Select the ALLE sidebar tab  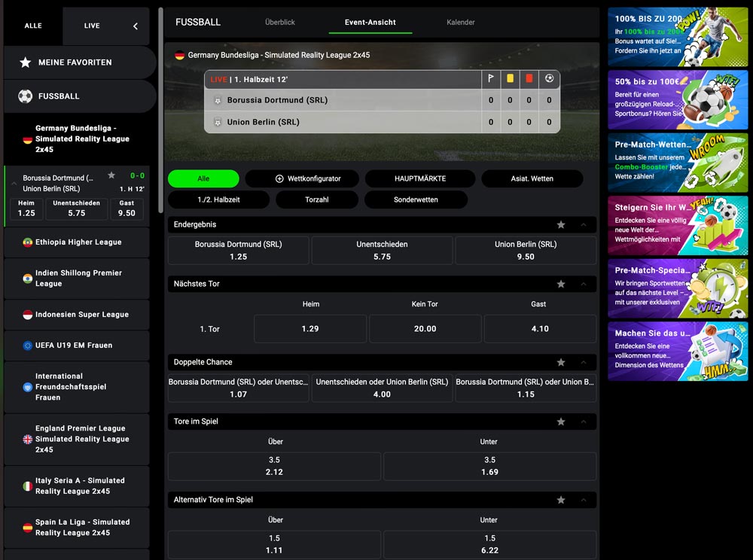33,26
